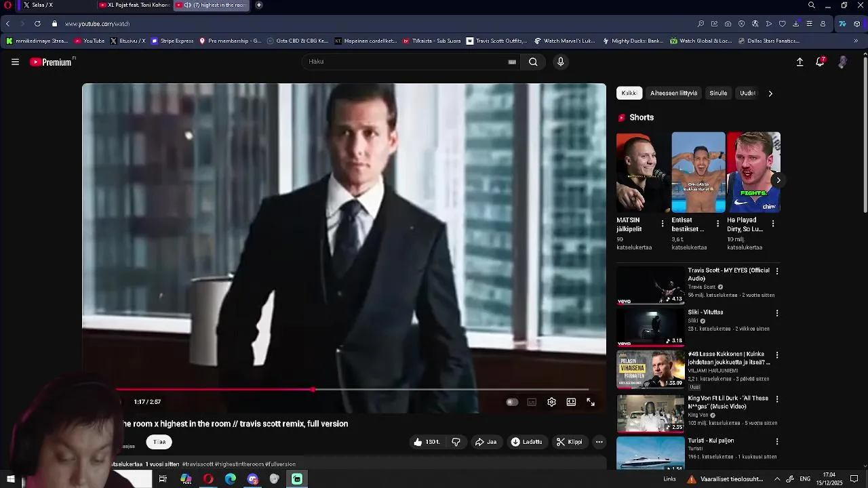Image resolution: width=868 pixels, height=488 pixels.
Task: Open the on-screen keyboard icon in search box
Action: (x=512, y=62)
